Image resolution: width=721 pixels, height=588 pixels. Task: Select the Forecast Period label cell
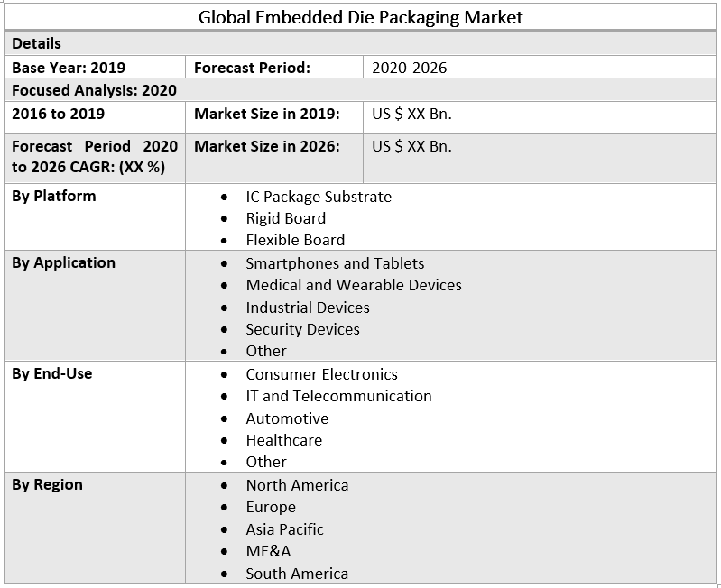(x=252, y=68)
